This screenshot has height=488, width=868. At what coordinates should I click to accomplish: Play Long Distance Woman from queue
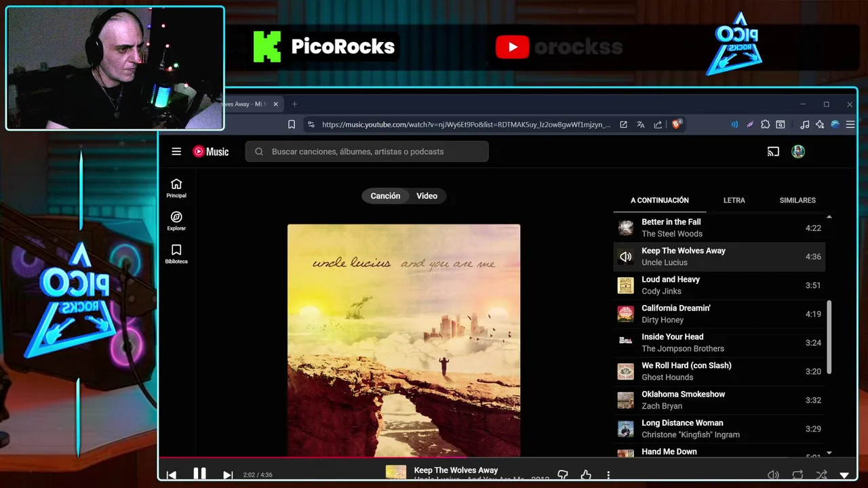[719, 429]
